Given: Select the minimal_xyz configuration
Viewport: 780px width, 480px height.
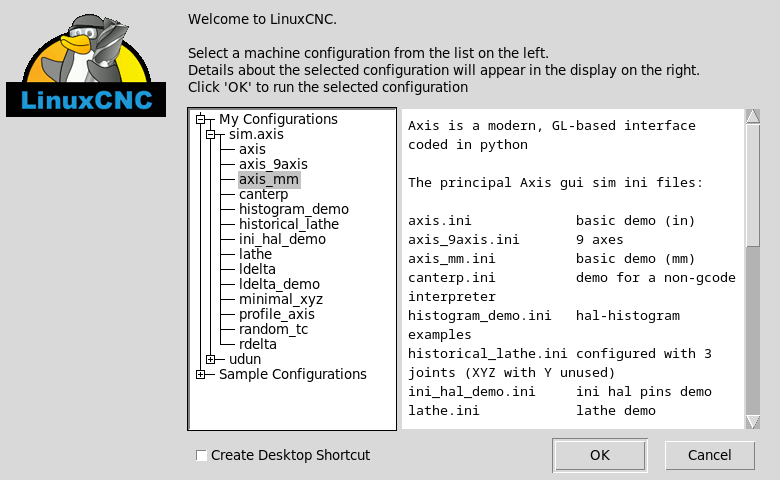Looking at the screenshot, I should coord(280,299).
